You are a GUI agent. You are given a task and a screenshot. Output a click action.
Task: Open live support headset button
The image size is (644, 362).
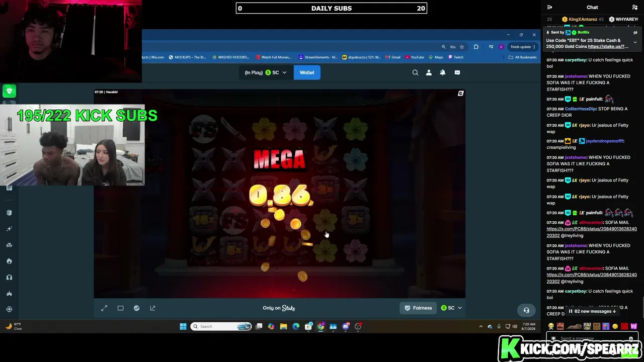coord(526,310)
